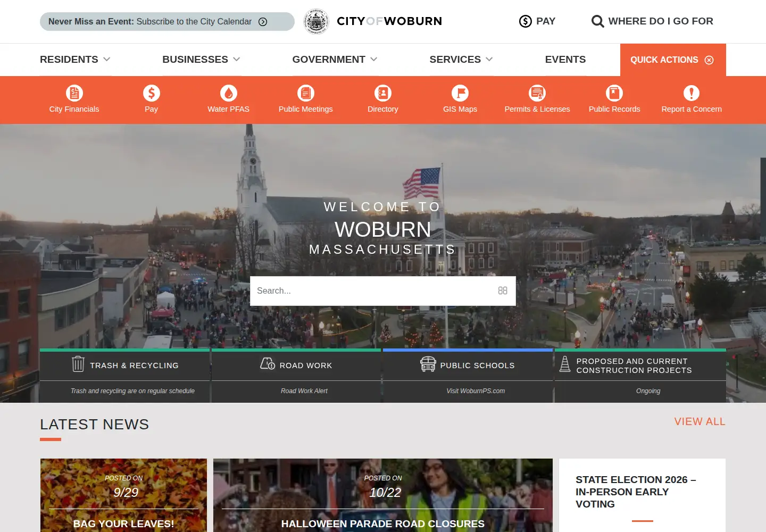Open the GIS Maps flag icon
The height and width of the screenshot is (532, 766).
coord(460,93)
